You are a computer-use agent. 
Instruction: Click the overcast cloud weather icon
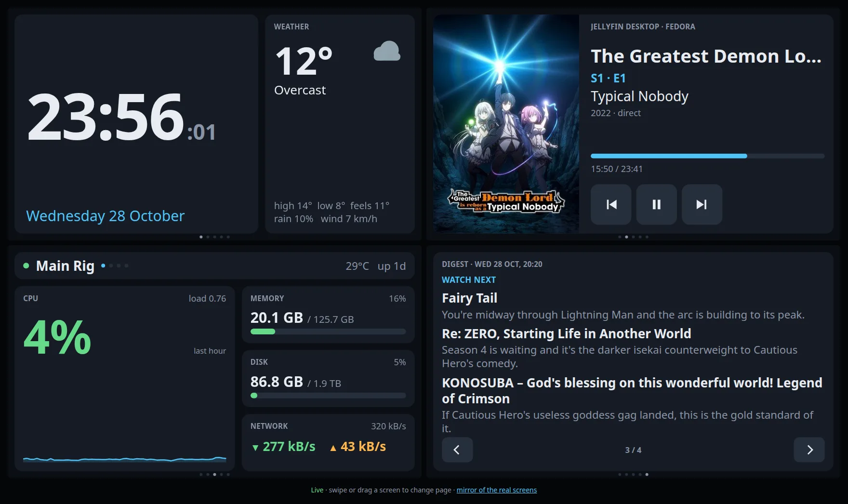click(387, 51)
